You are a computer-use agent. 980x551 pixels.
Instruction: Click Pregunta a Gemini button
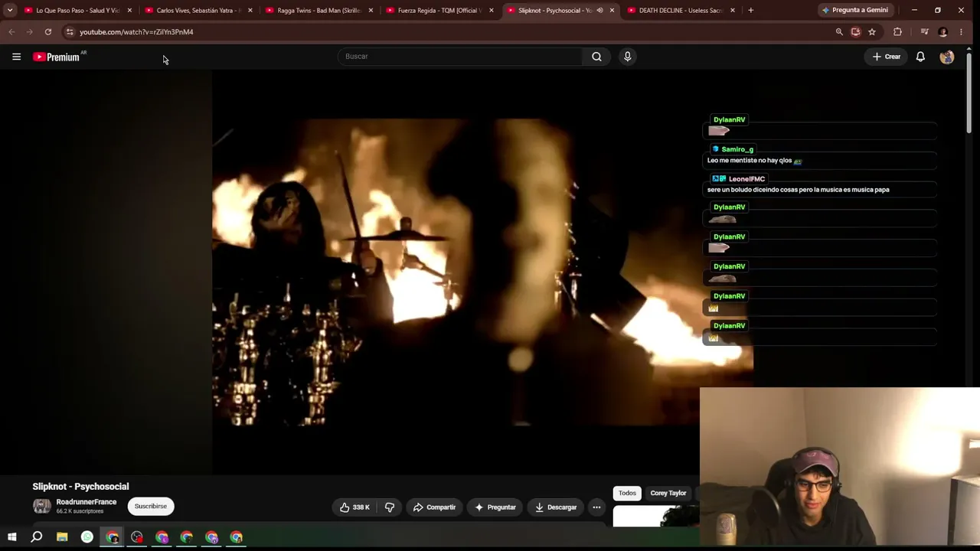pyautogui.click(x=854, y=10)
